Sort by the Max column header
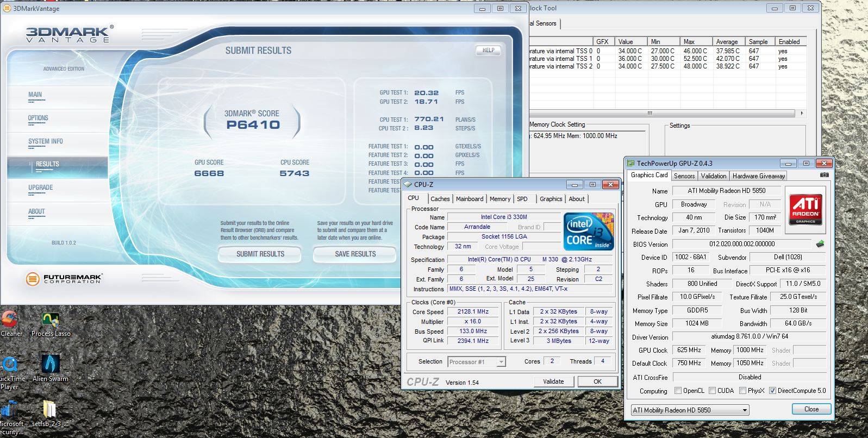This screenshot has height=438, width=868. click(696, 42)
